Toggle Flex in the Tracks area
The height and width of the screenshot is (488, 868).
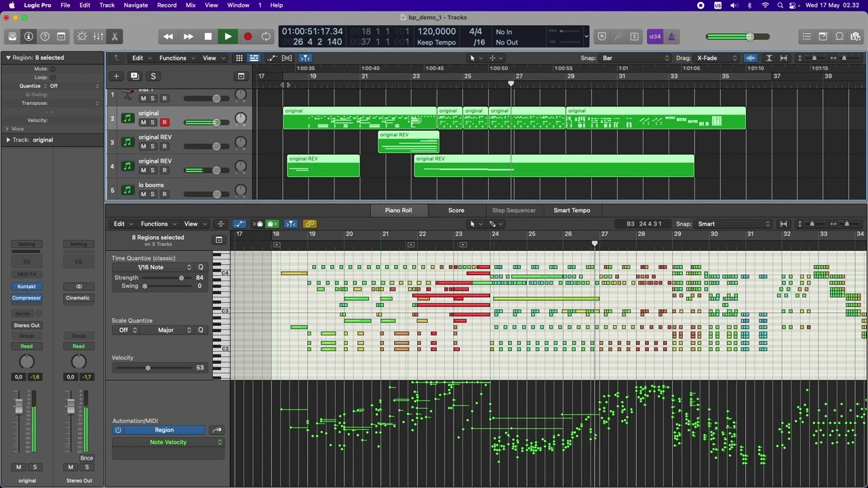[x=287, y=58]
